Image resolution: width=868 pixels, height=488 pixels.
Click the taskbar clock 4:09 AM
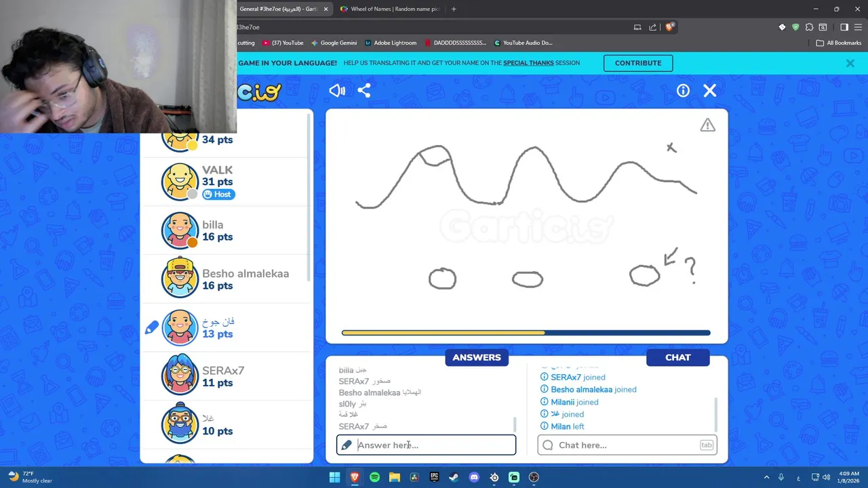click(848, 477)
